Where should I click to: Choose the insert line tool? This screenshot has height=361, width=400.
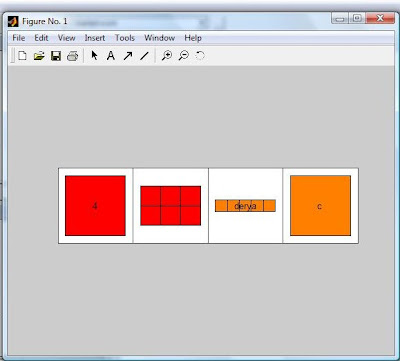pos(144,56)
